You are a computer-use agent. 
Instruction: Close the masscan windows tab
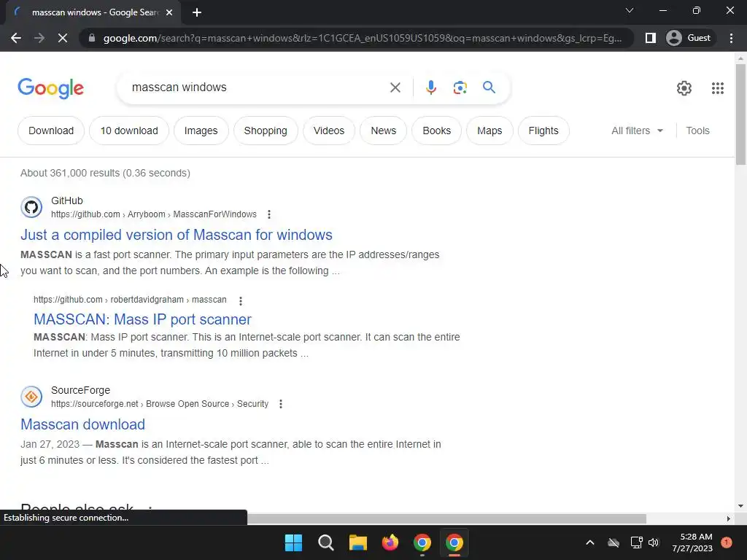tap(169, 12)
